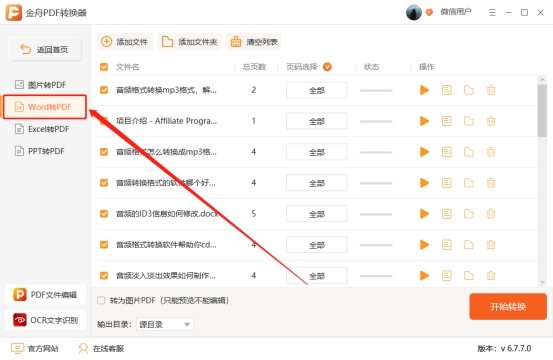Open PDF文件编辑 tool
Image resolution: width=553 pixels, height=360 pixels.
[45, 294]
